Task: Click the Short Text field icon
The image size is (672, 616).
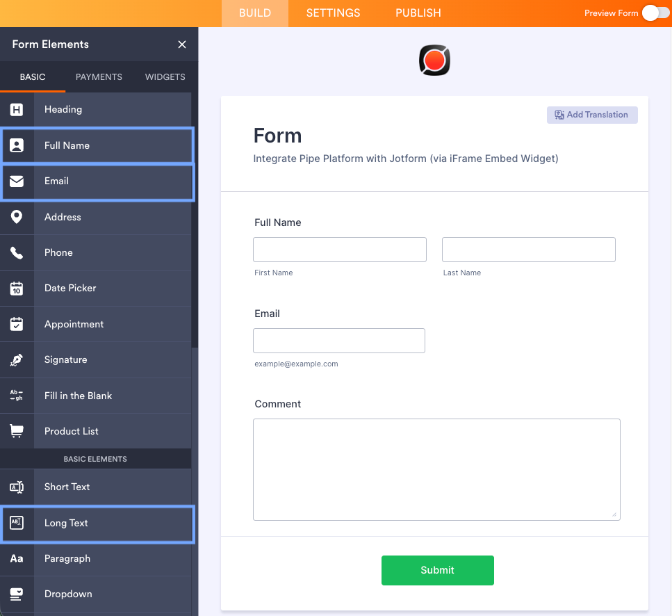Action: 16,487
